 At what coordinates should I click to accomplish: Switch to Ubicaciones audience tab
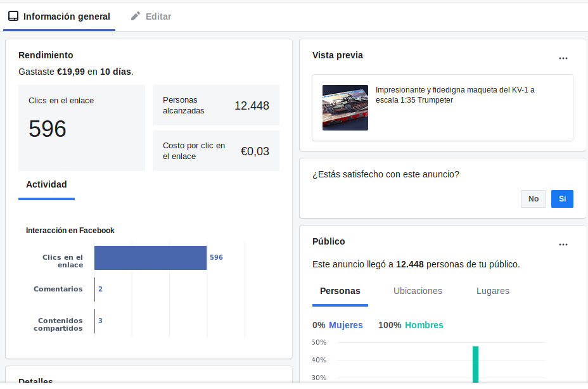(x=418, y=291)
